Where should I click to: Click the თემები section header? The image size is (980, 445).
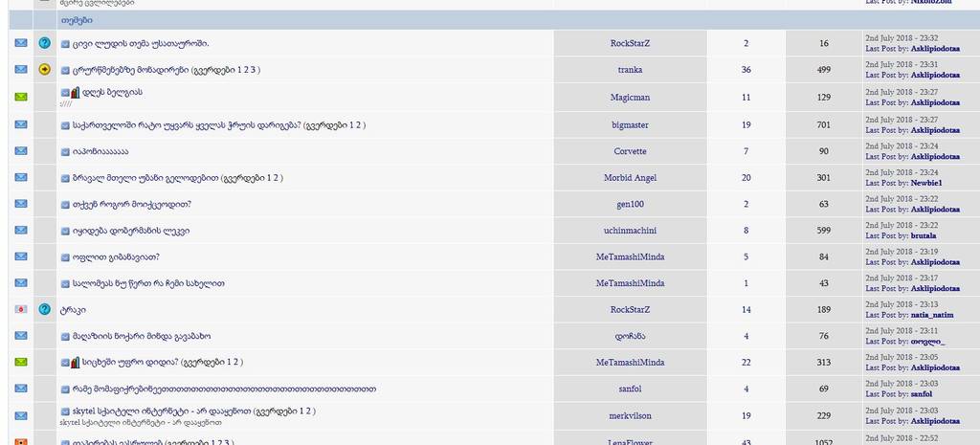click(77, 21)
